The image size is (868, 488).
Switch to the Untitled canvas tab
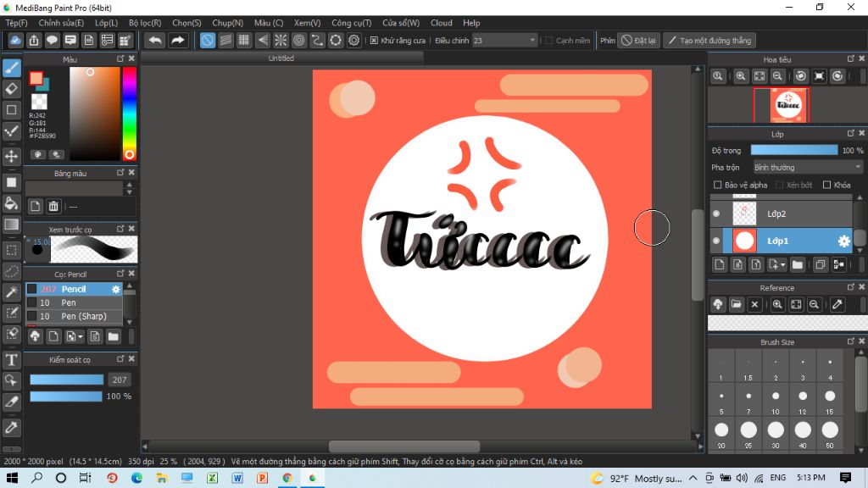tap(281, 58)
